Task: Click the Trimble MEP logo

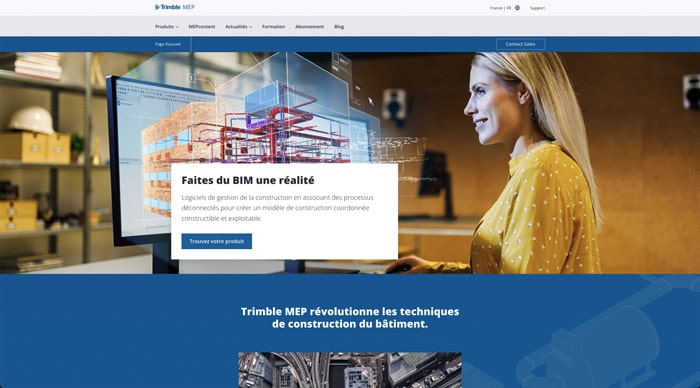Action: (x=175, y=7)
